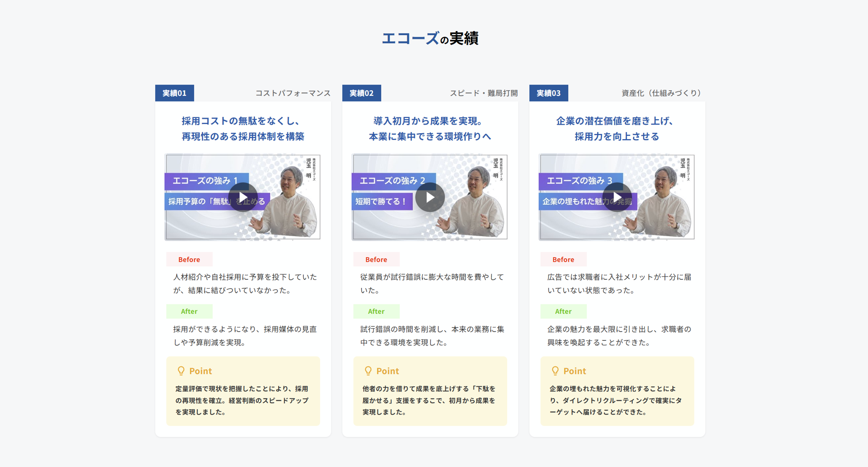Click the エコーズの実績 page title
This screenshot has width=868, height=467.
(x=430, y=38)
